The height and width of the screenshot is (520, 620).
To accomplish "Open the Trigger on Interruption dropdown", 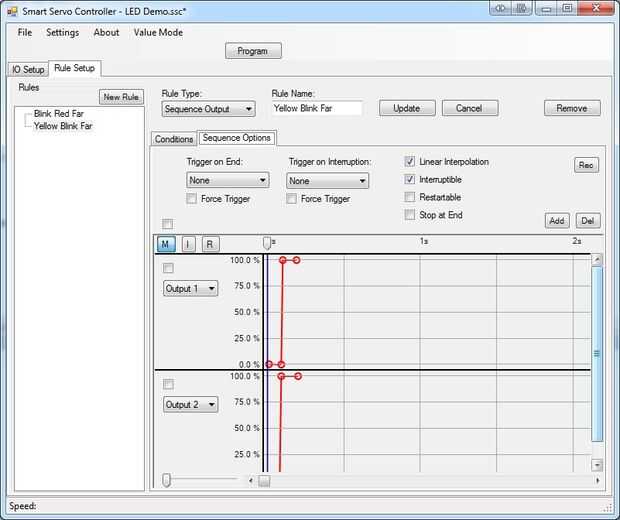I will click(x=327, y=181).
